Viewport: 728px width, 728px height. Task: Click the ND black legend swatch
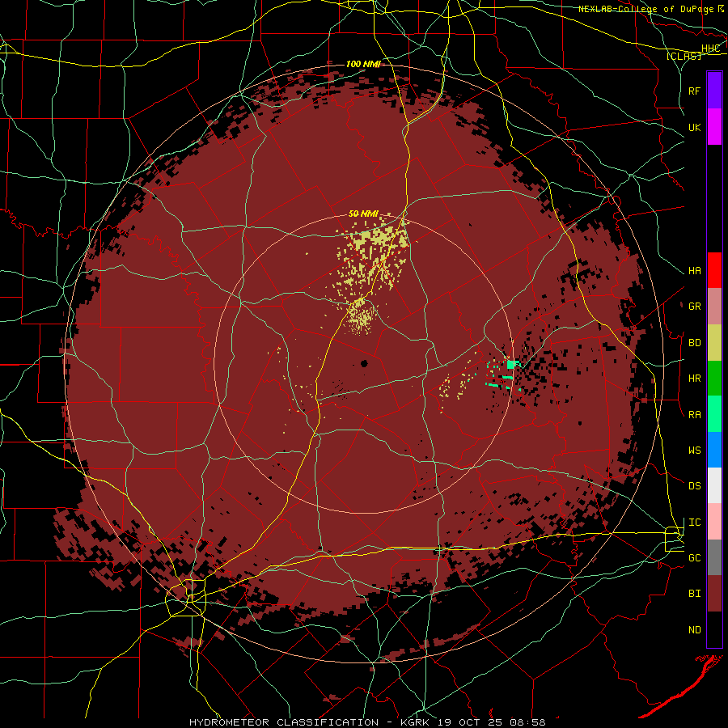point(714,629)
